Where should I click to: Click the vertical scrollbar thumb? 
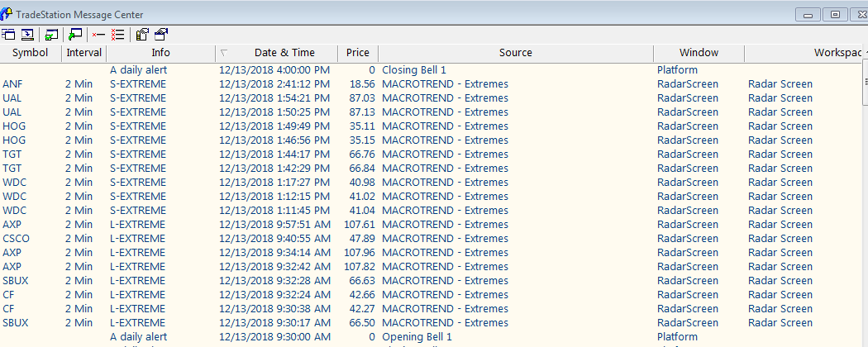(866, 81)
